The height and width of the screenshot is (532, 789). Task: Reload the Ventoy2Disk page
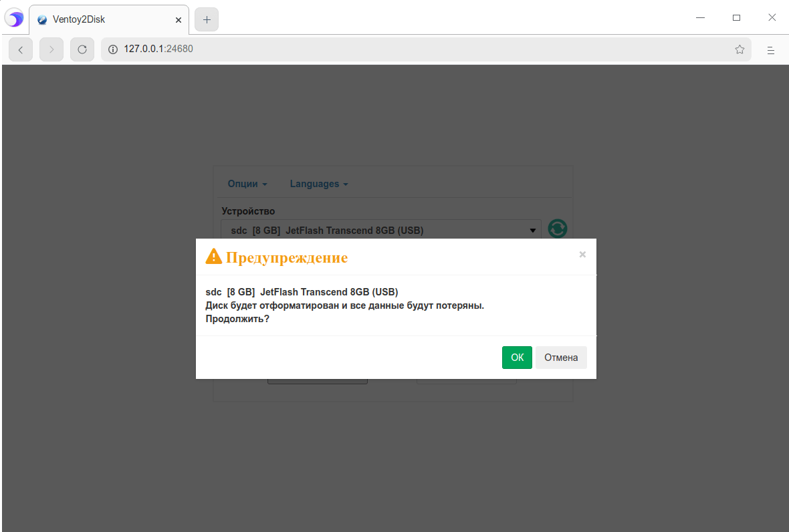(82, 49)
